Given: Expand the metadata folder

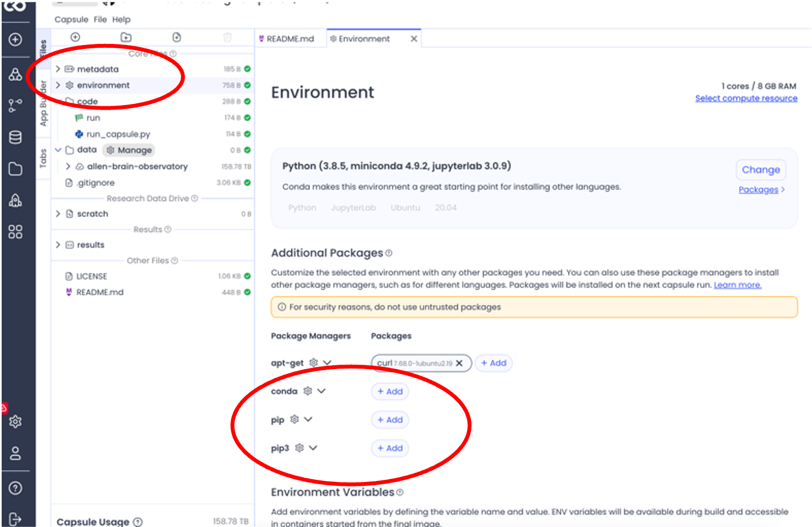Looking at the screenshot, I should click(x=58, y=69).
